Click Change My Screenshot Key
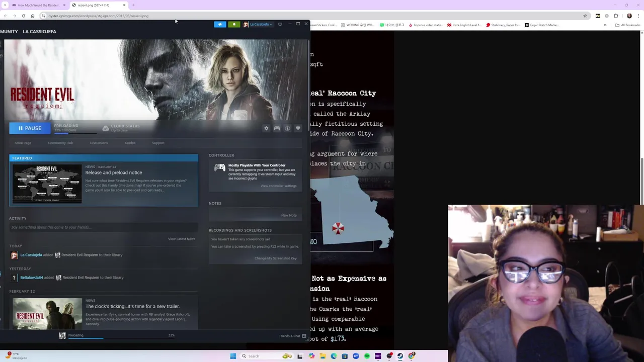The width and height of the screenshot is (644, 362). coord(275,258)
